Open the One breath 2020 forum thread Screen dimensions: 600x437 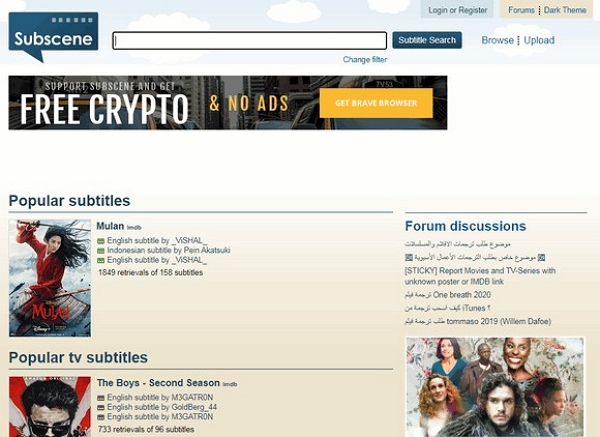click(x=448, y=295)
